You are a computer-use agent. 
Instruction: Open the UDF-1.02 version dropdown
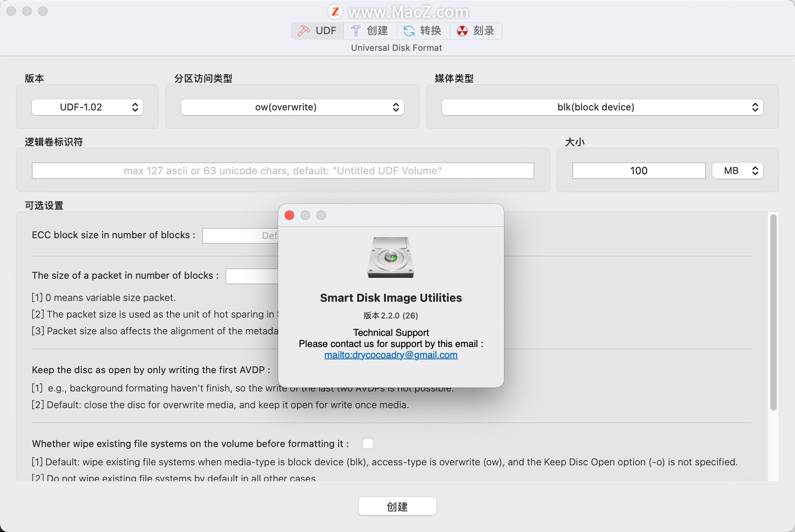coord(87,107)
